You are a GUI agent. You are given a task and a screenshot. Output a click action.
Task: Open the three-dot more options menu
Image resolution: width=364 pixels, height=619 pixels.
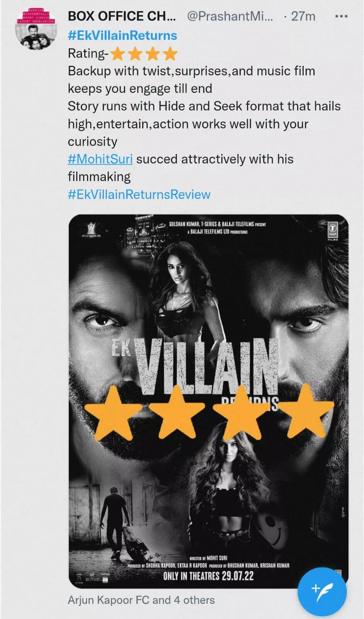341,16
